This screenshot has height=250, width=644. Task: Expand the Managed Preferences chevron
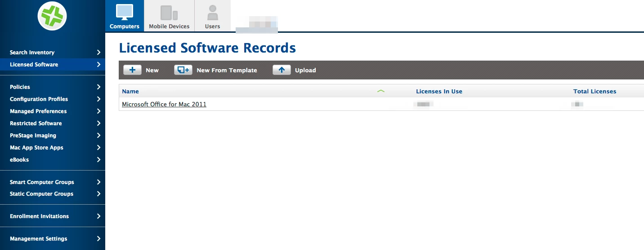(x=98, y=111)
